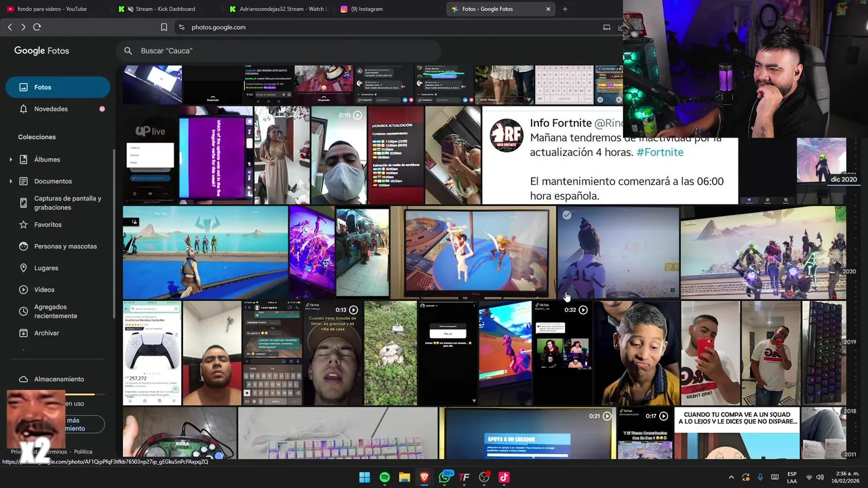The height and width of the screenshot is (488, 868).
Task: Jump to 2018 on timeline scrubber
Action: pyautogui.click(x=850, y=411)
